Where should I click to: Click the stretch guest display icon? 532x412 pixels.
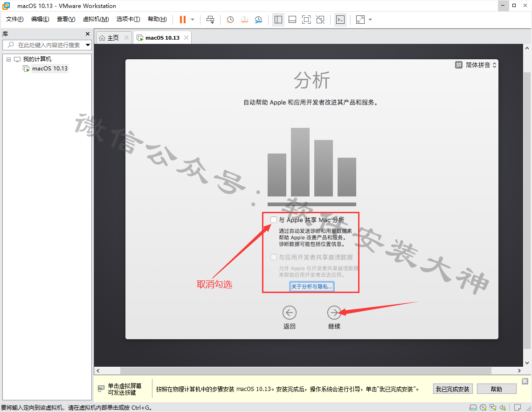(360, 20)
